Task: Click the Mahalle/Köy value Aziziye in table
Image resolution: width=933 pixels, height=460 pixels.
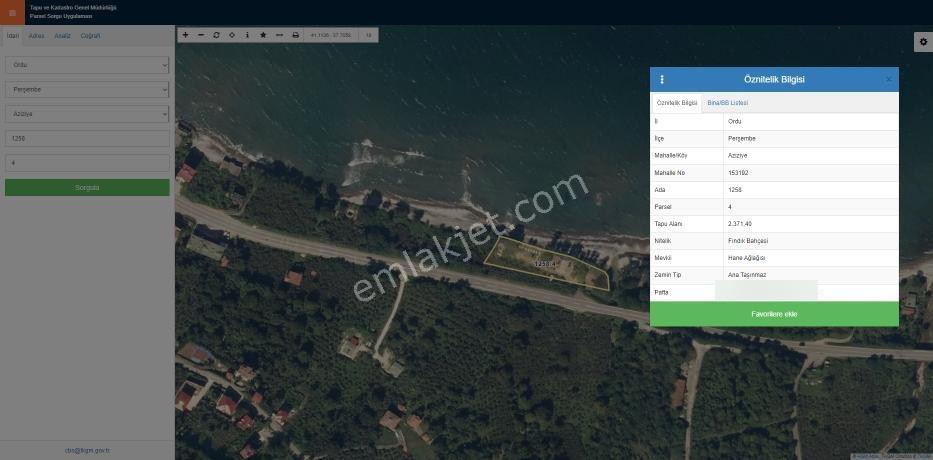Action: pos(737,155)
